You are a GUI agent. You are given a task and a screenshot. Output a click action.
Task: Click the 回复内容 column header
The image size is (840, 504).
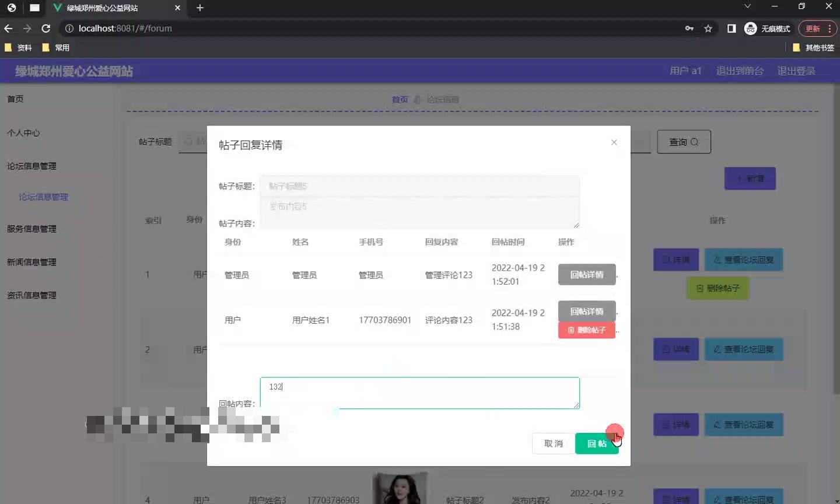[x=442, y=242]
